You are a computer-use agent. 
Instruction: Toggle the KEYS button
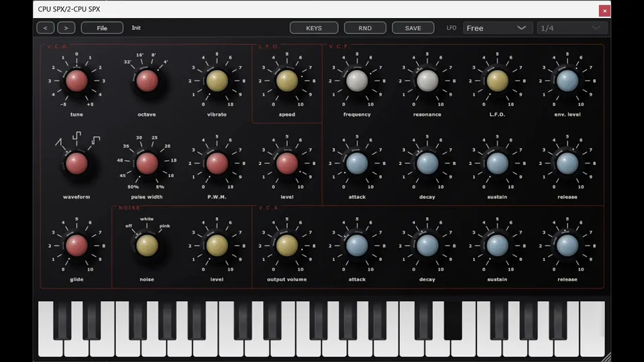pos(314,28)
